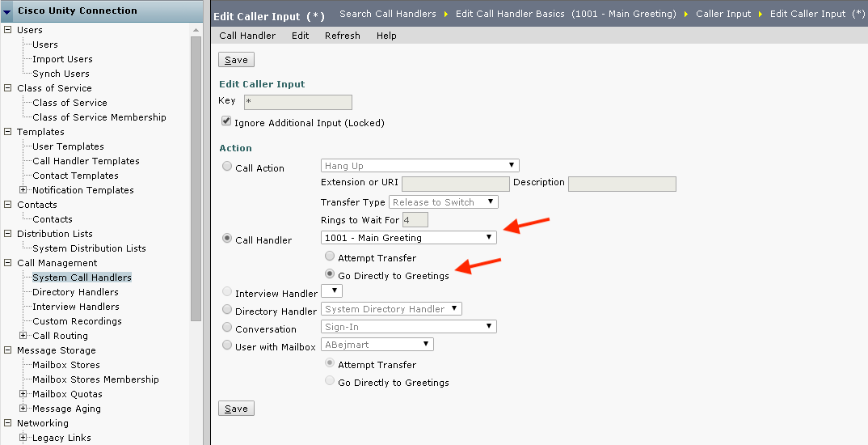Open the Transfer Type dropdown
The image size is (868, 445).
(x=444, y=202)
